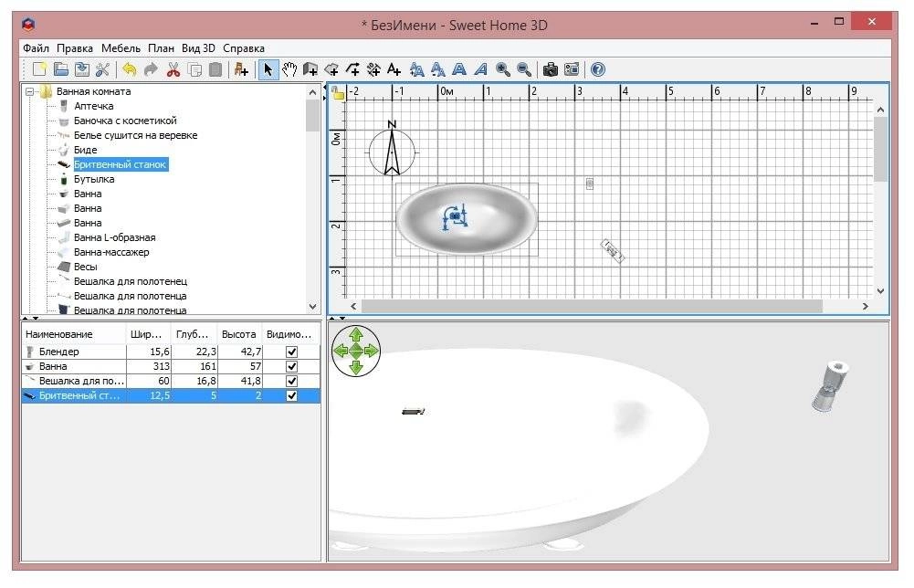Select the create walls tool
Screen dimensions: 914x588
pyautogui.click(x=310, y=69)
